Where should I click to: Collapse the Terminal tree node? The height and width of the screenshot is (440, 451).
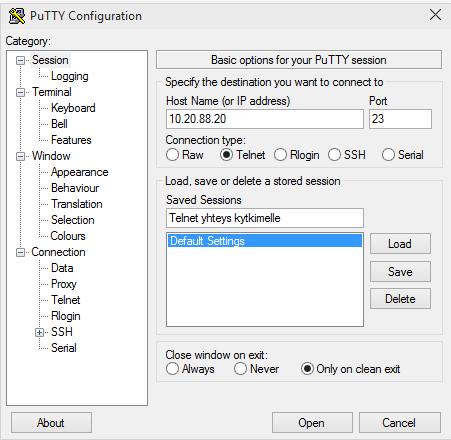point(20,92)
